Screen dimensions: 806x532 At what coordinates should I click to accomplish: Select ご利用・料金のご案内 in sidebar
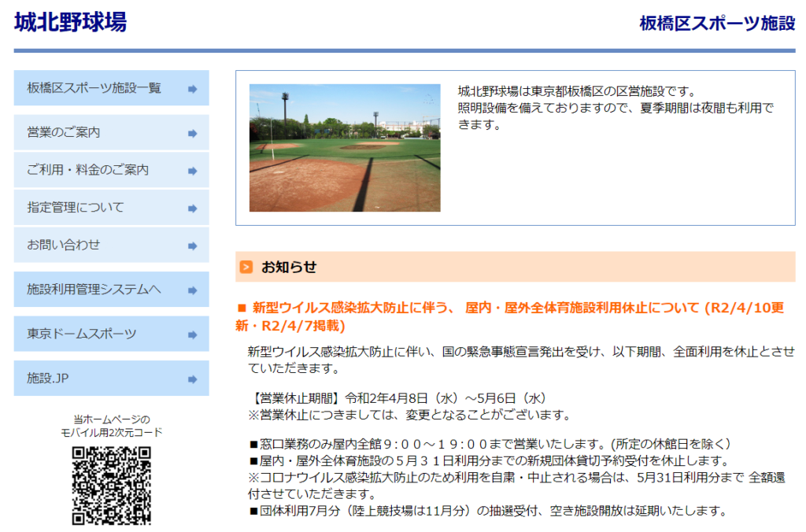(87, 170)
